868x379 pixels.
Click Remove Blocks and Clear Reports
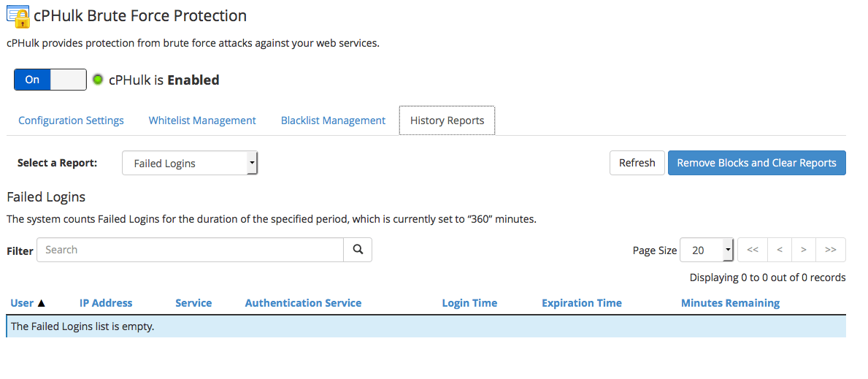(757, 163)
